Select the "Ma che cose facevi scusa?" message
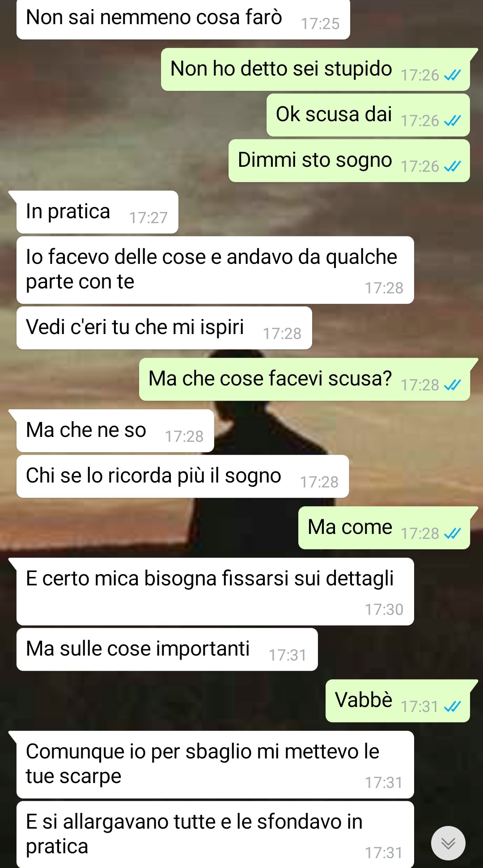The image size is (483, 868). tap(305, 379)
